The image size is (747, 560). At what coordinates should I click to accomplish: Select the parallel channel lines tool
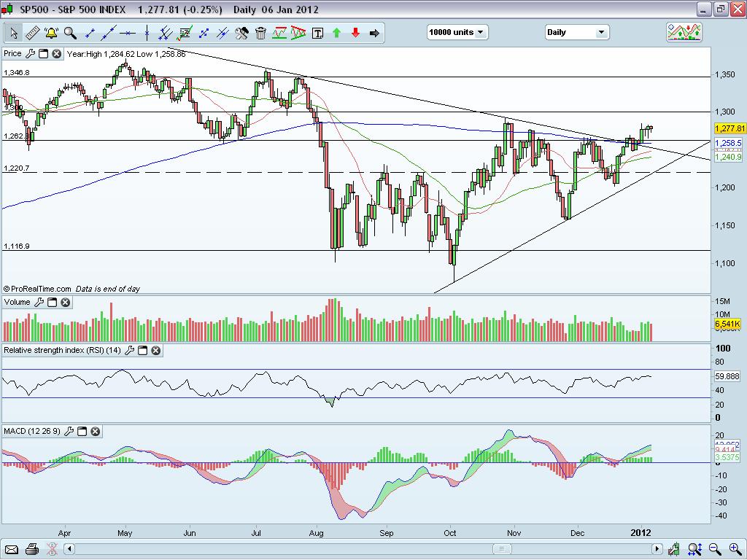point(166,33)
